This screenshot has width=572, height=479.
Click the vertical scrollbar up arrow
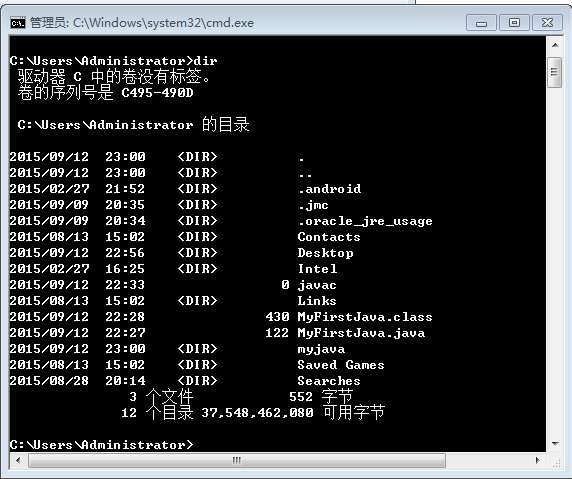[x=555, y=46]
